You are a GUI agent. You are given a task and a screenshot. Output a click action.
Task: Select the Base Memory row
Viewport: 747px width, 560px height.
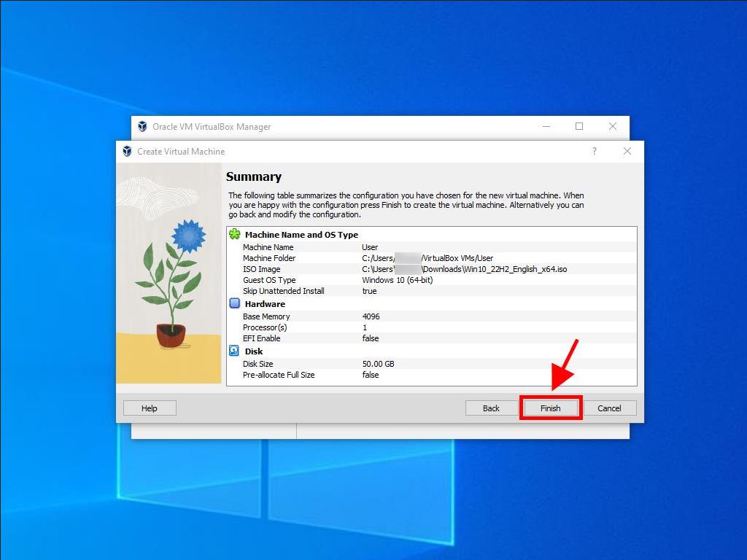coord(430,316)
